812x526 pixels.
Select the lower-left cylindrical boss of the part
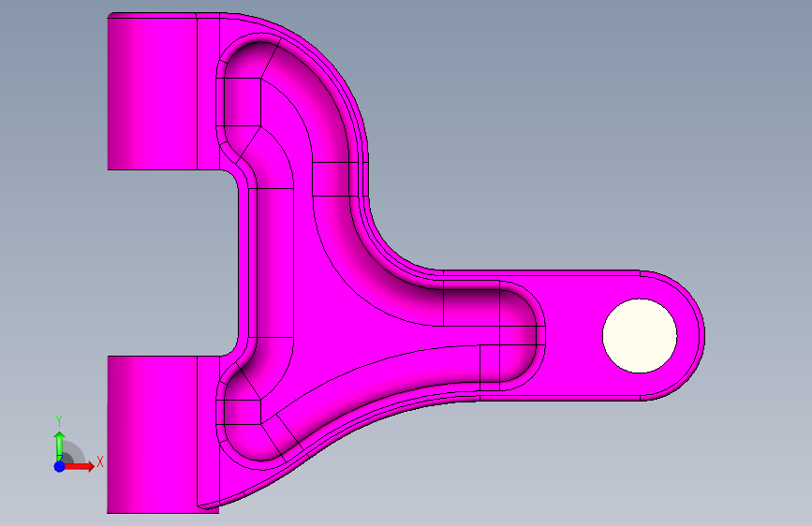tap(153, 434)
